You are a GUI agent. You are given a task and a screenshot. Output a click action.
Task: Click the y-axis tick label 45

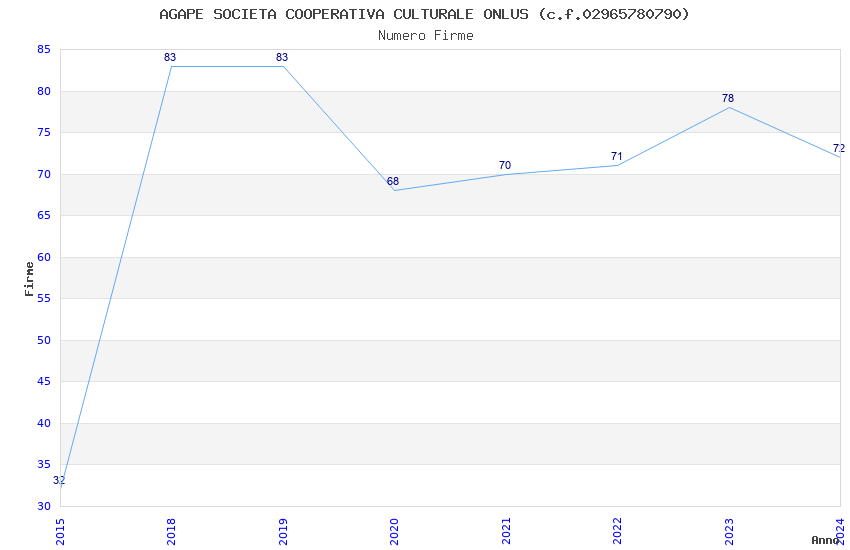[44, 381]
